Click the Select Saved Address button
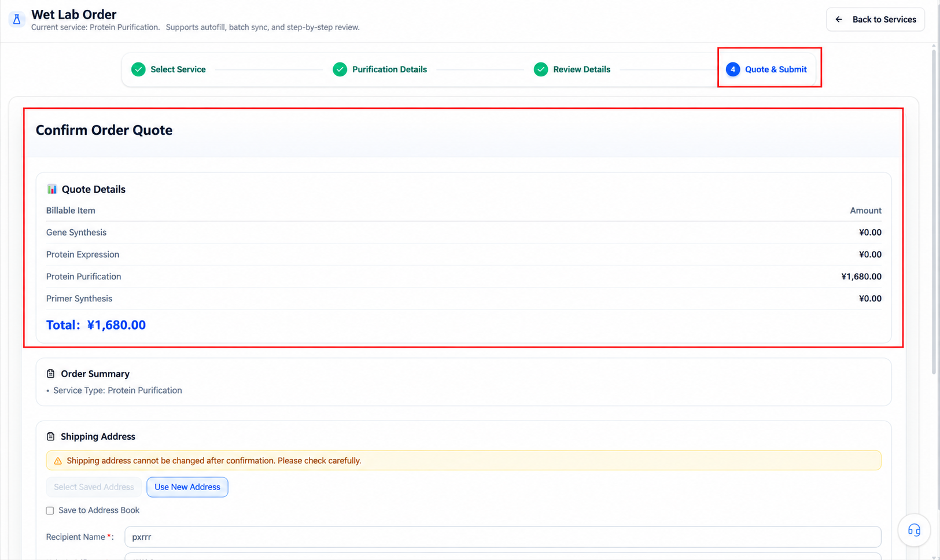Screen dimensions: 940x560 (94, 487)
